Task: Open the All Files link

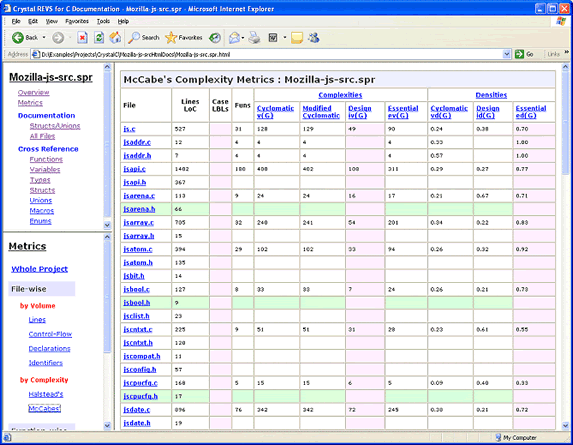Action: click(x=42, y=136)
